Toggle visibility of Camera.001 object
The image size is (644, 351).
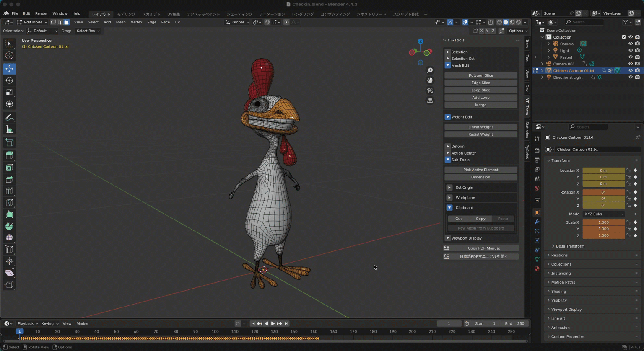[x=630, y=64]
